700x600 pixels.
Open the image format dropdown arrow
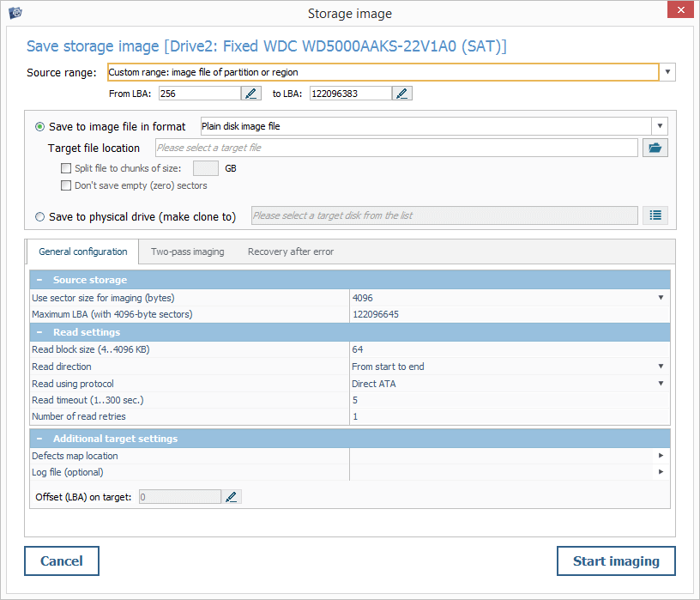660,126
